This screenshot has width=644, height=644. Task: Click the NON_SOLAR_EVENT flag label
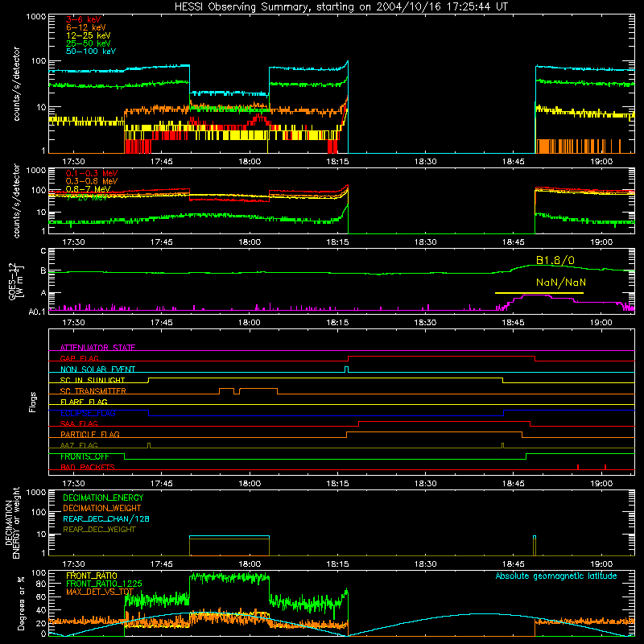coord(97,369)
